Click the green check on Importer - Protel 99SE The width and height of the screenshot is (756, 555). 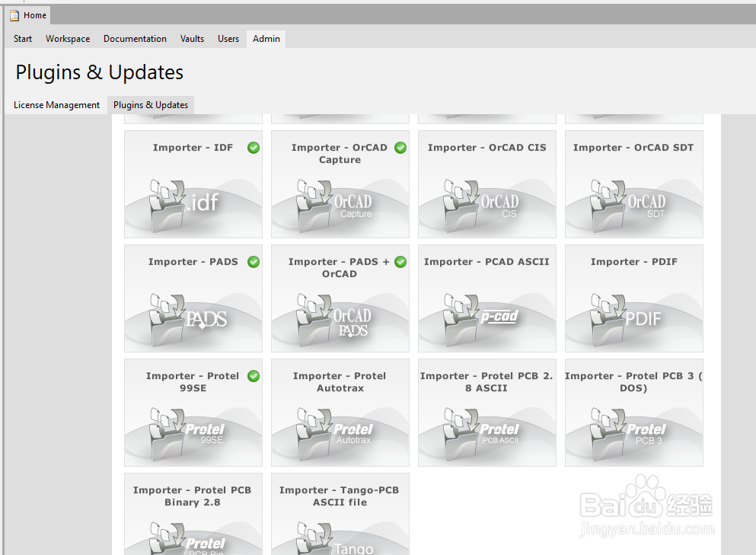click(x=254, y=376)
